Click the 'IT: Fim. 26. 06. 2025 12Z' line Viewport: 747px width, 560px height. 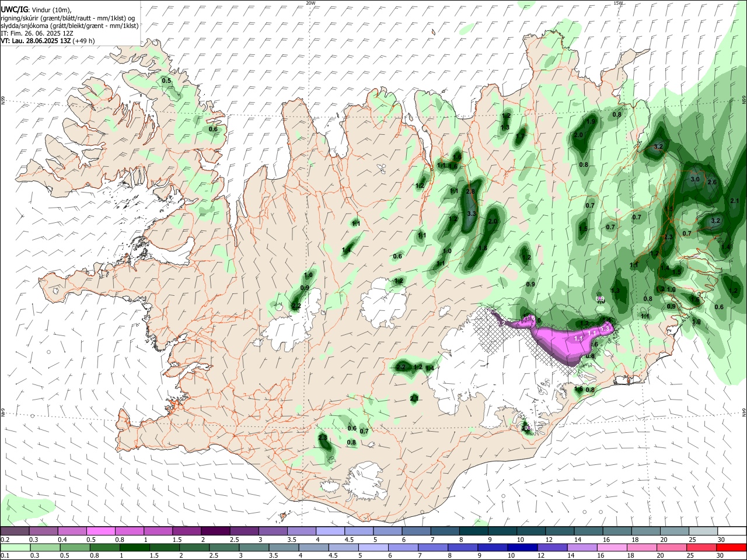tap(37, 33)
